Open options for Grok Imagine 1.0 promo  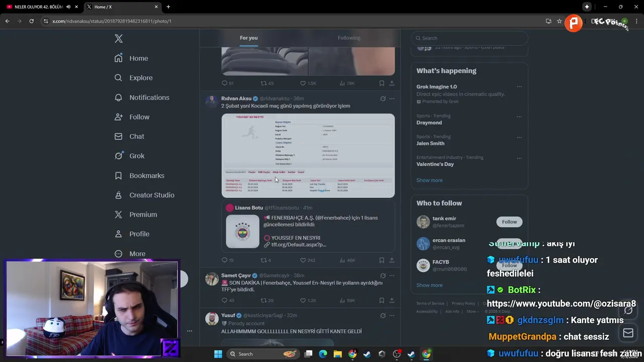(519, 87)
